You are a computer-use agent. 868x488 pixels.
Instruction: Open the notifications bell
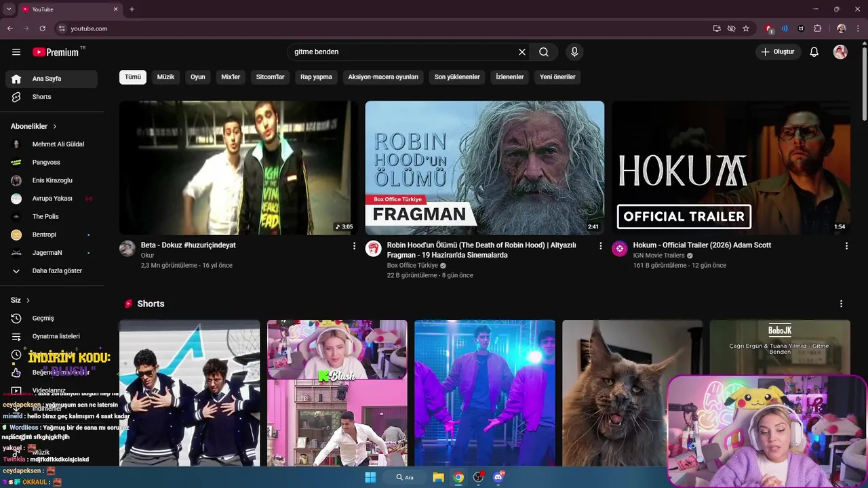tap(814, 52)
